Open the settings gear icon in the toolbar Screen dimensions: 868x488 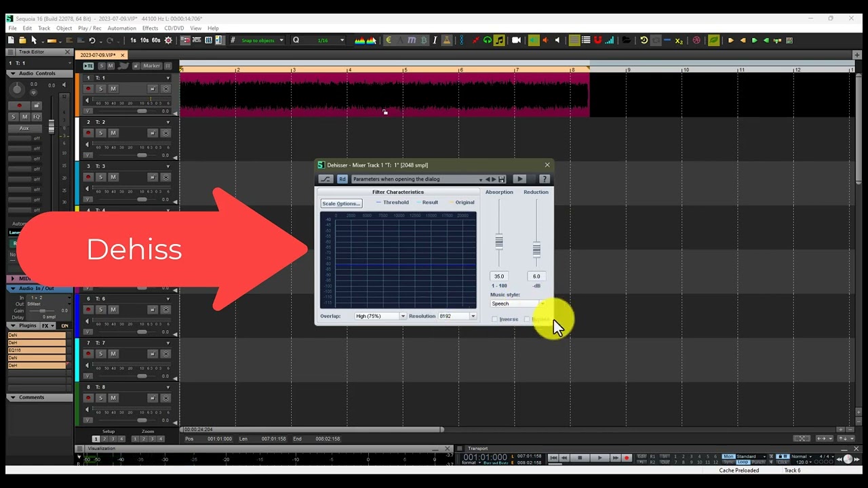pos(168,40)
